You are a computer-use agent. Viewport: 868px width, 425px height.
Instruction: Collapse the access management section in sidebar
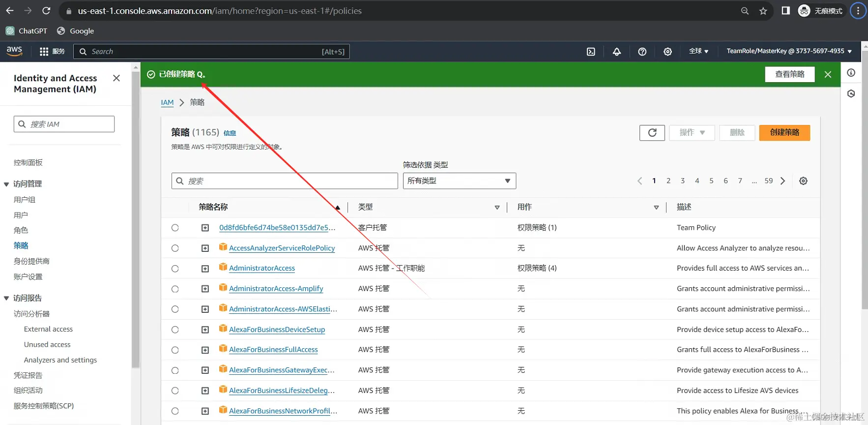pyautogui.click(x=6, y=184)
